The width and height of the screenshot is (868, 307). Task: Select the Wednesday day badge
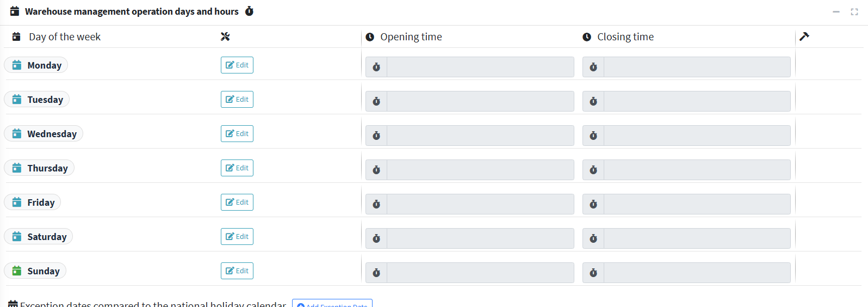[x=44, y=134]
